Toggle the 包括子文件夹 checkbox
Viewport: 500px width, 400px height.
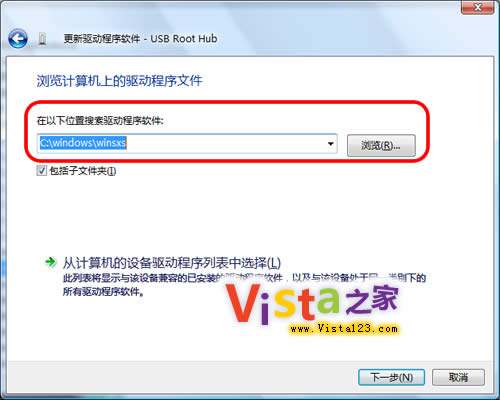[x=42, y=171]
